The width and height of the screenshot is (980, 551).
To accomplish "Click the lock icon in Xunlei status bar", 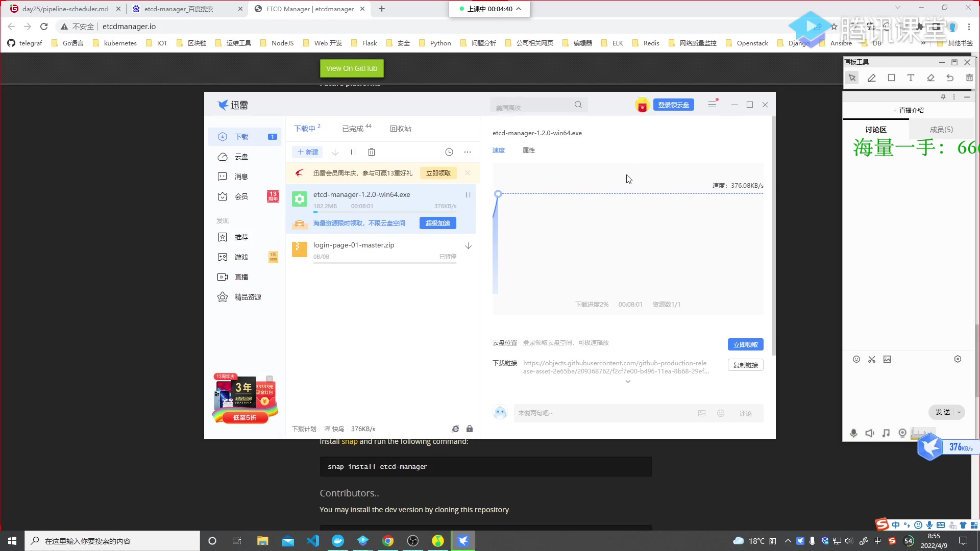I will point(470,429).
